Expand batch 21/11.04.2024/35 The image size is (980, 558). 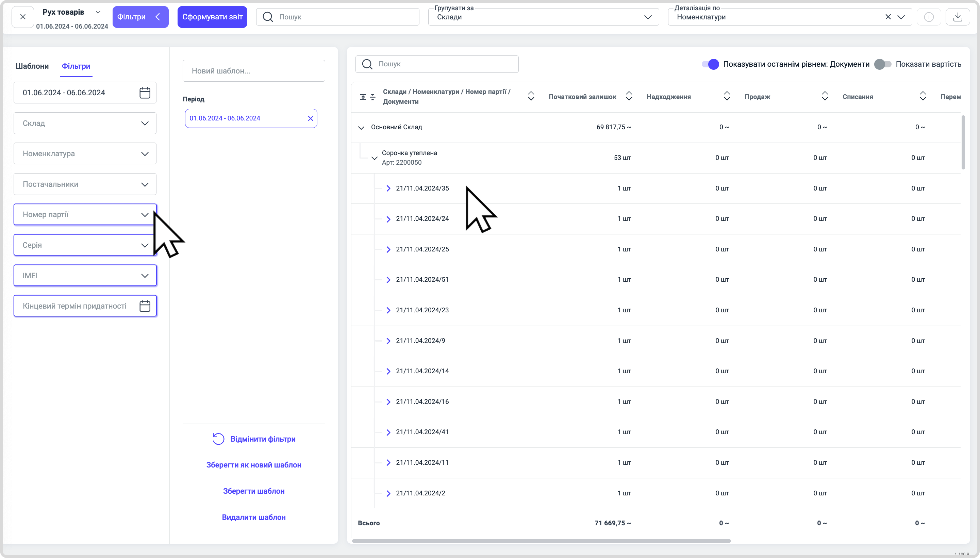pos(388,188)
